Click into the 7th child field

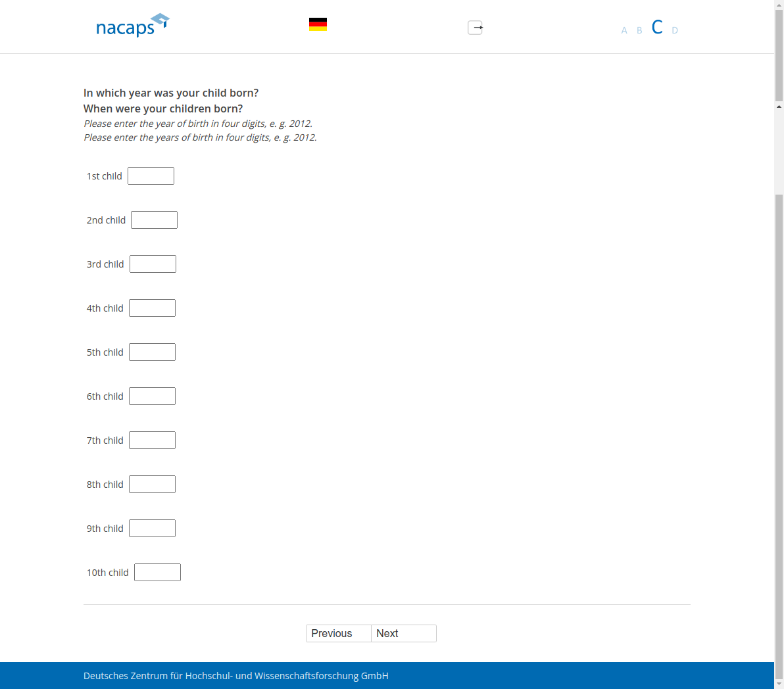pos(152,440)
